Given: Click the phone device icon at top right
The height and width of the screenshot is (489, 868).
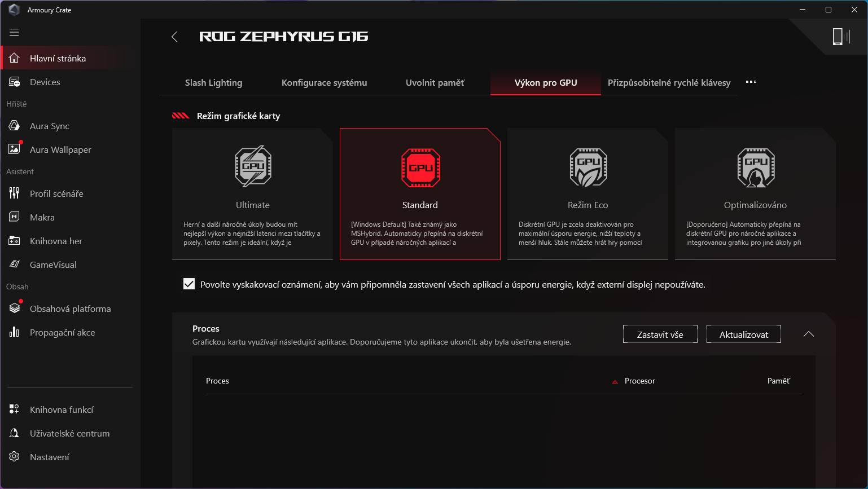Looking at the screenshot, I should click(x=838, y=37).
